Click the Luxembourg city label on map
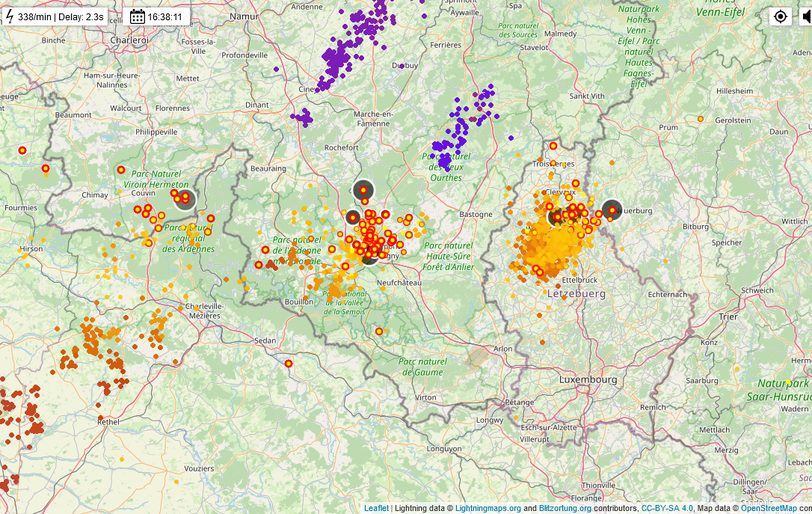 click(x=588, y=379)
